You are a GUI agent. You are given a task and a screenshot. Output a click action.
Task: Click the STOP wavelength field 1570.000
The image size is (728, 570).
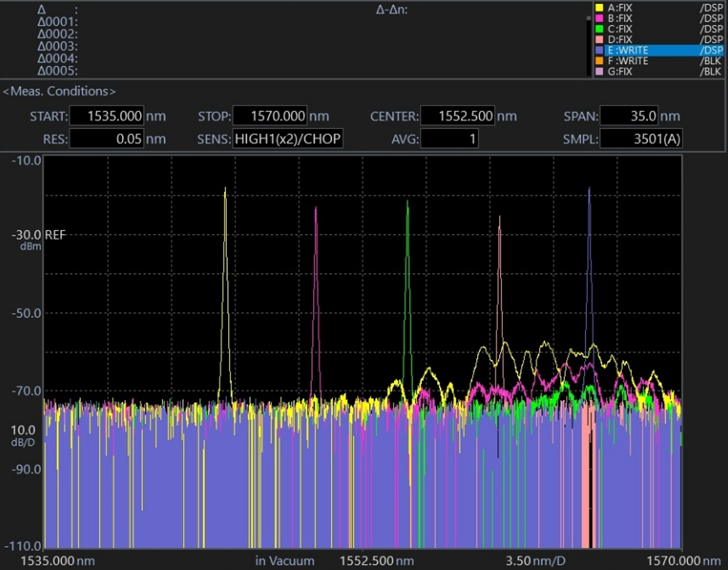(270, 116)
